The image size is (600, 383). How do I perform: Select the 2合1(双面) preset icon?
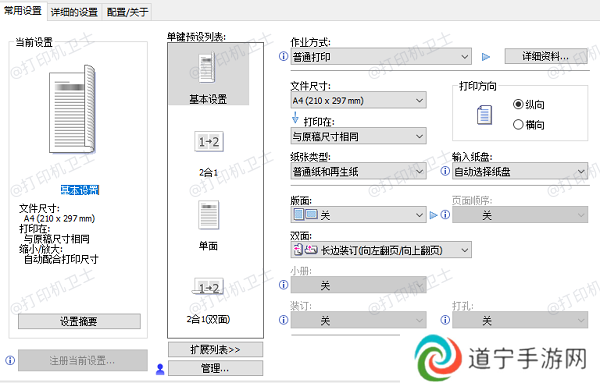[208, 287]
